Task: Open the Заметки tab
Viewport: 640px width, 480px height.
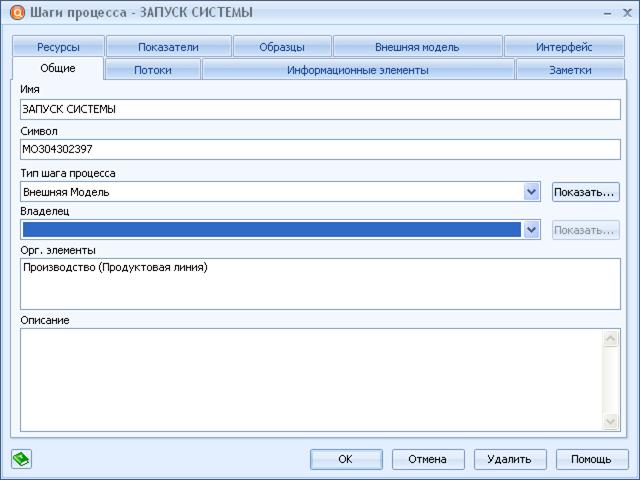Action: pyautogui.click(x=570, y=70)
